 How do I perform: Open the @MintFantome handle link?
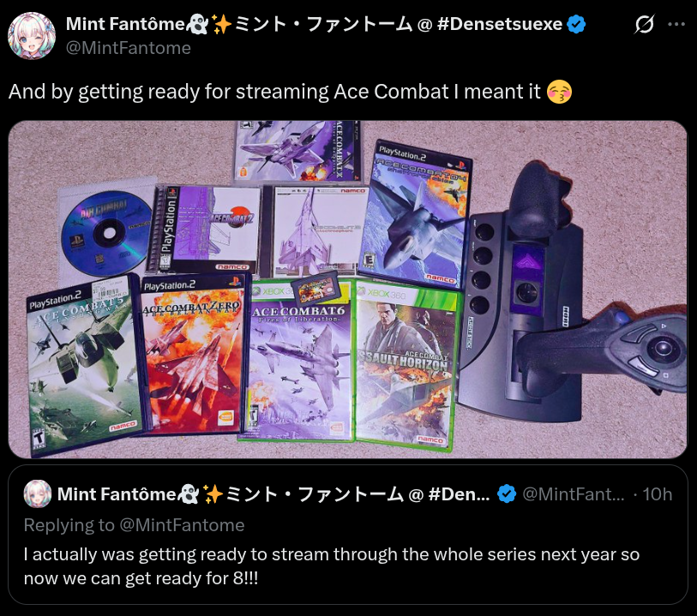coord(129,48)
